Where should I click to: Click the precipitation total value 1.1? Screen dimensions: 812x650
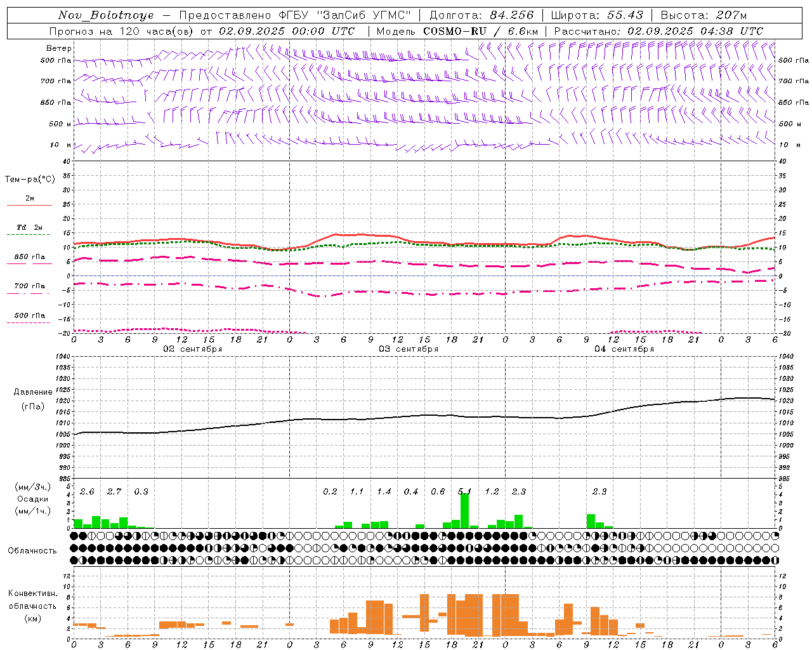pyautogui.click(x=357, y=492)
